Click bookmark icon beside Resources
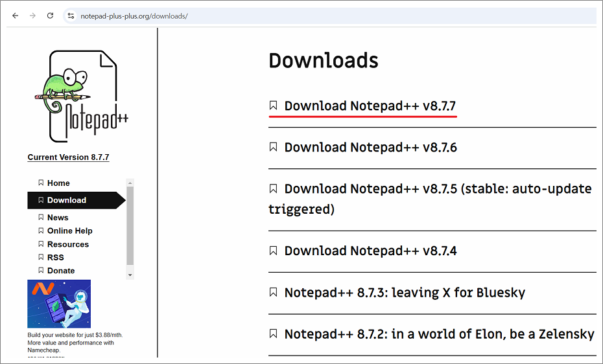 click(x=41, y=244)
